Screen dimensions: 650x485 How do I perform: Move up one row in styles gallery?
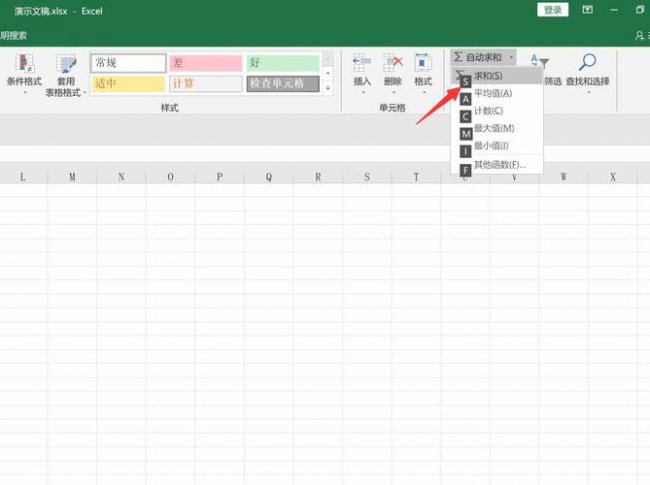pos(328,59)
